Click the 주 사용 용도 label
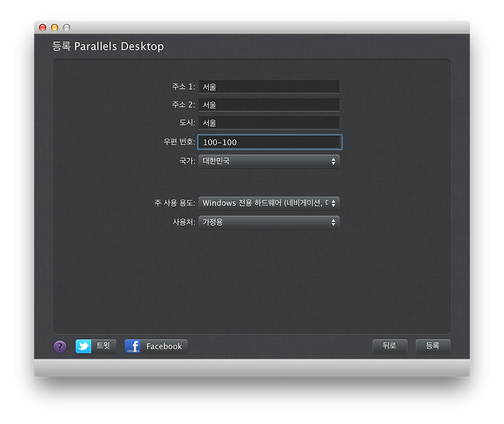504x424 pixels. (174, 203)
